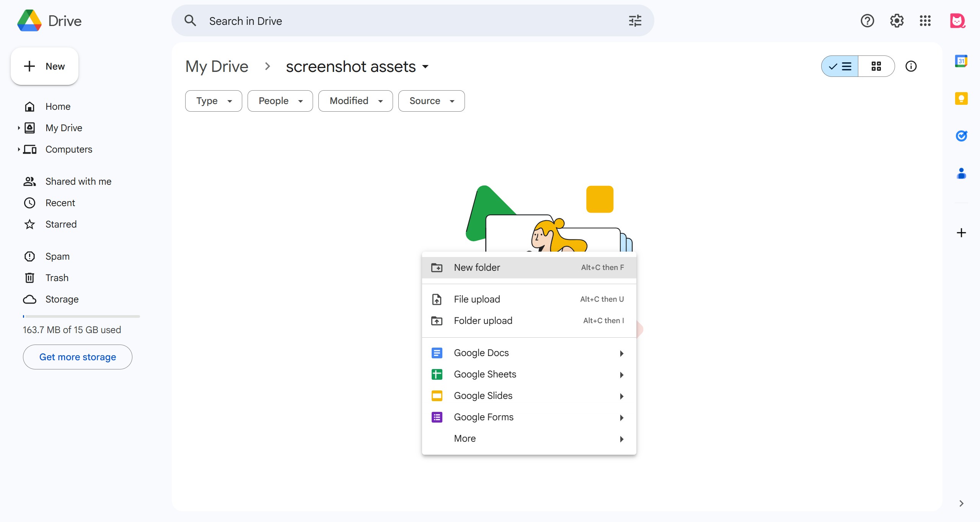
Task: Open Contacts side panel
Action: click(961, 173)
